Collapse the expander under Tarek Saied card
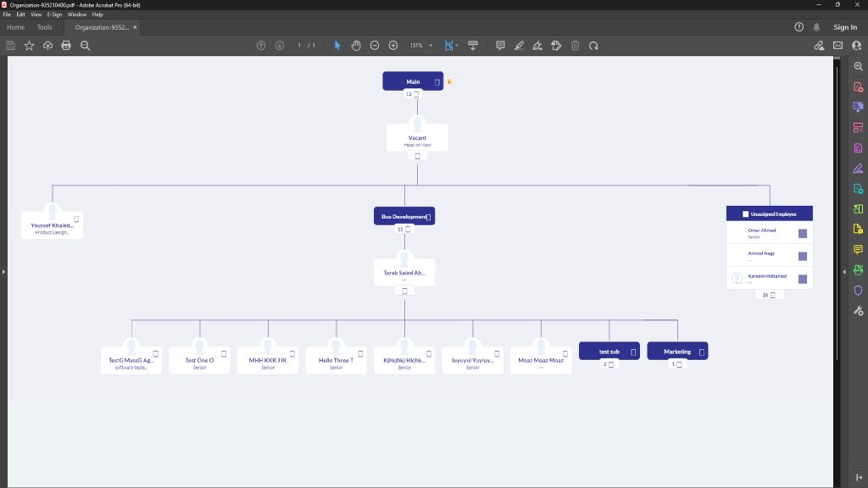The height and width of the screenshot is (488, 868). click(404, 291)
